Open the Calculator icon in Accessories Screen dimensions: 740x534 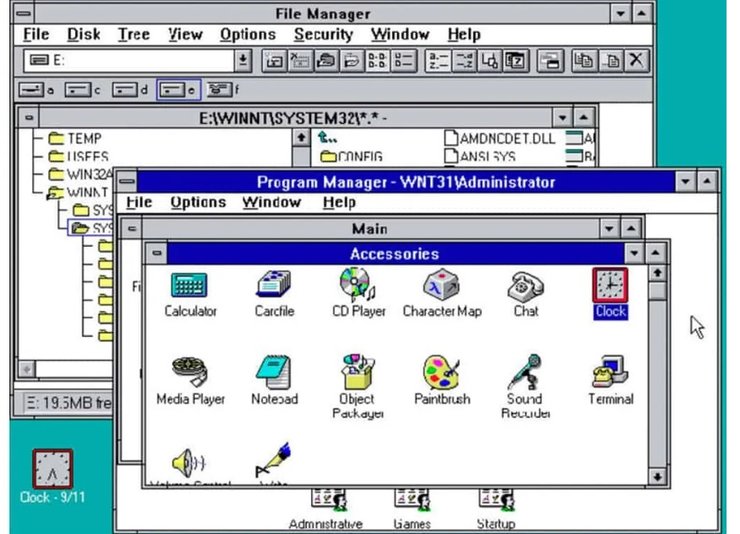(x=190, y=285)
